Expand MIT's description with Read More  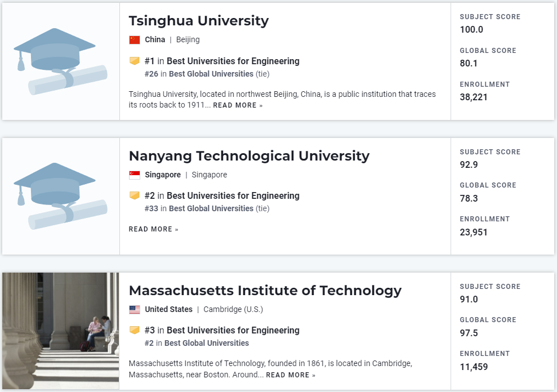(291, 375)
